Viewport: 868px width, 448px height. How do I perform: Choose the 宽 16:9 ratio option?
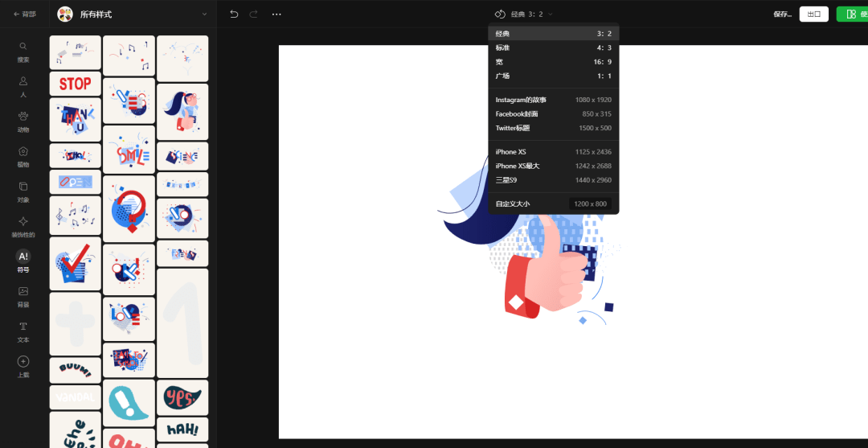[x=554, y=62]
